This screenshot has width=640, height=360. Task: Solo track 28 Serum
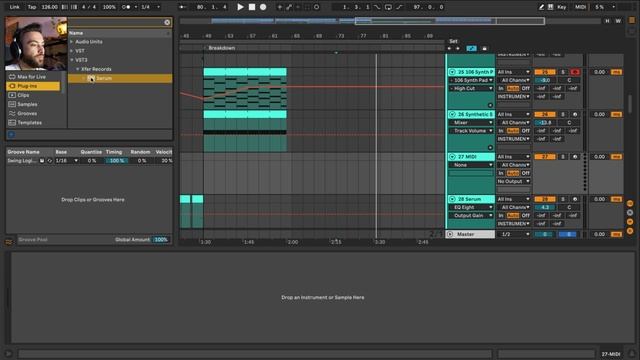[563, 199]
